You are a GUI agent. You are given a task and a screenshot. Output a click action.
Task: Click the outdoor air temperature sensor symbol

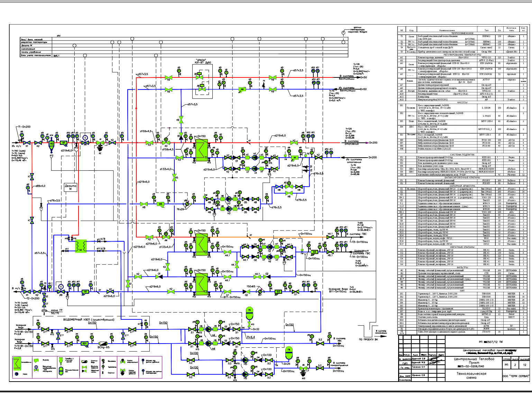click(343, 32)
